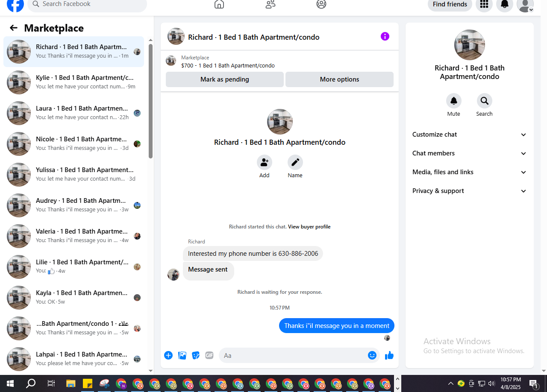The width and height of the screenshot is (547, 392).
Task: Choose a sticker with the sticker icon
Action: 196,355
